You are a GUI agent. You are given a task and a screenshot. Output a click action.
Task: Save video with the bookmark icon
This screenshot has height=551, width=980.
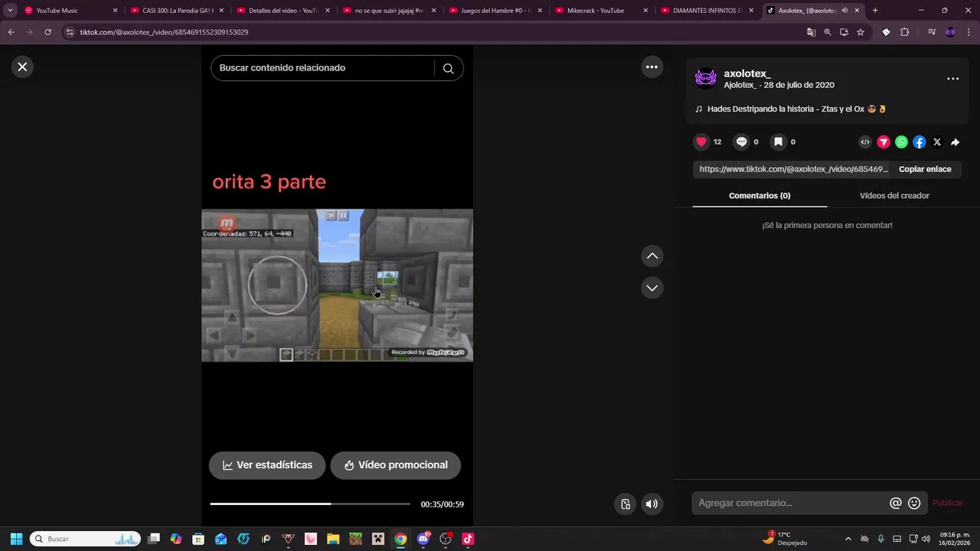(x=778, y=142)
